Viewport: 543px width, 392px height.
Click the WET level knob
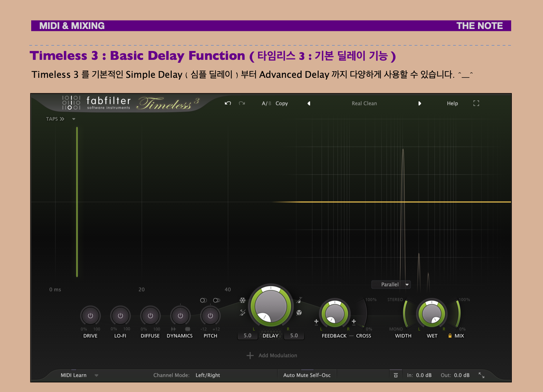coord(431,313)
